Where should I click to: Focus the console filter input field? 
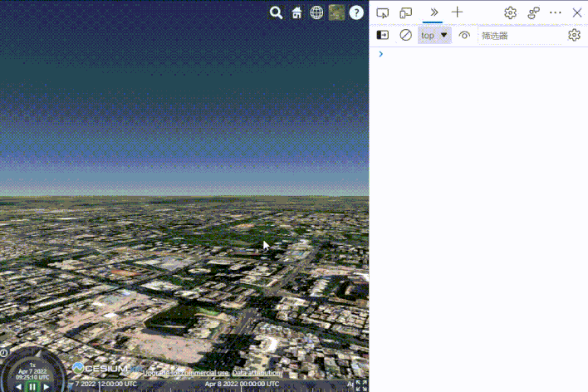tap(521, 36)
